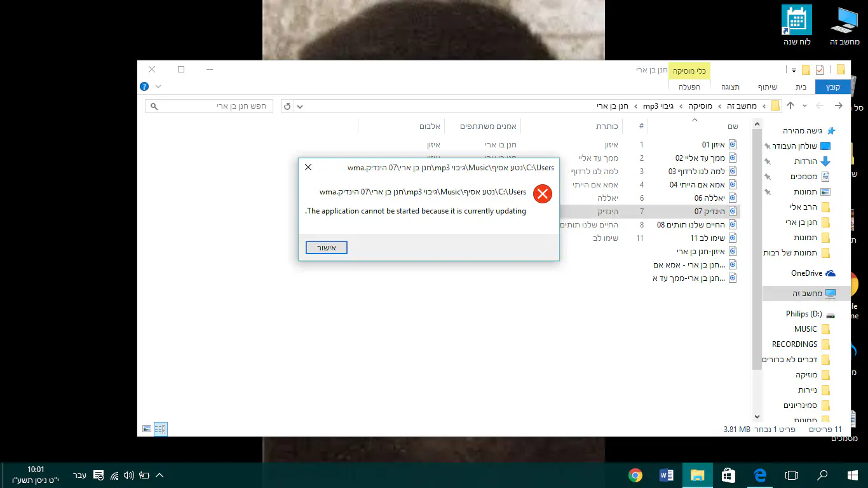Toggle the עבר input language indicator

pyautogui.click(x=79, y=475)
